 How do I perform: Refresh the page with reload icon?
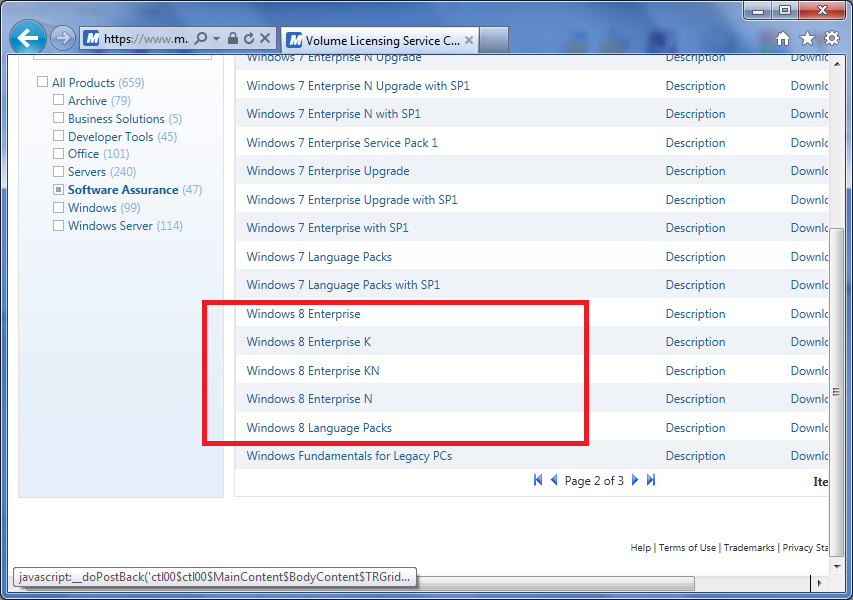tap(249, 38)
